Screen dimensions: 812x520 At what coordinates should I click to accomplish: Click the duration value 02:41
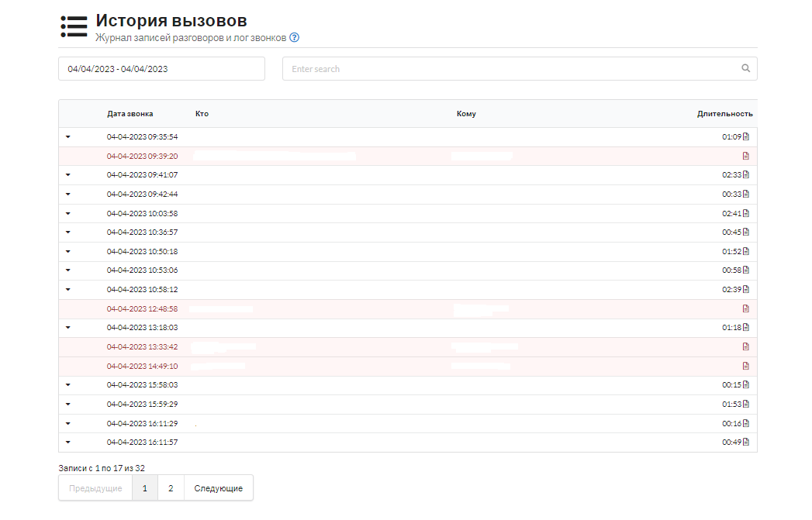[732, 213]
